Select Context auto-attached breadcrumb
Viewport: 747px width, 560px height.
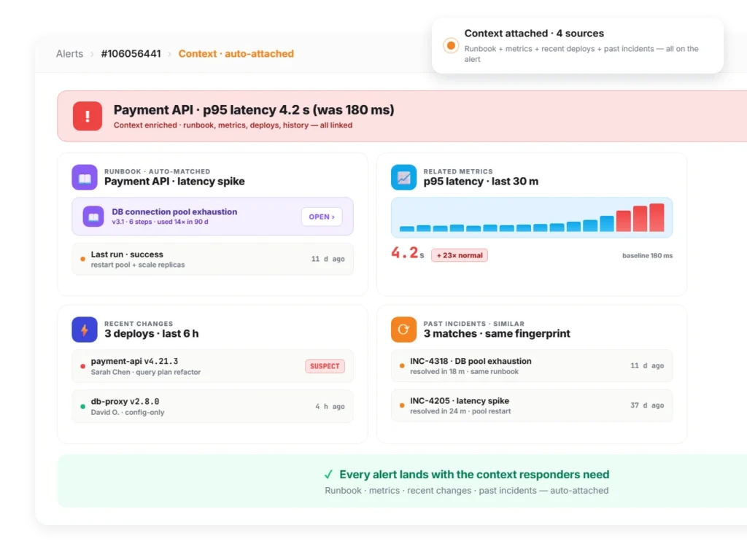pos(236,54)
